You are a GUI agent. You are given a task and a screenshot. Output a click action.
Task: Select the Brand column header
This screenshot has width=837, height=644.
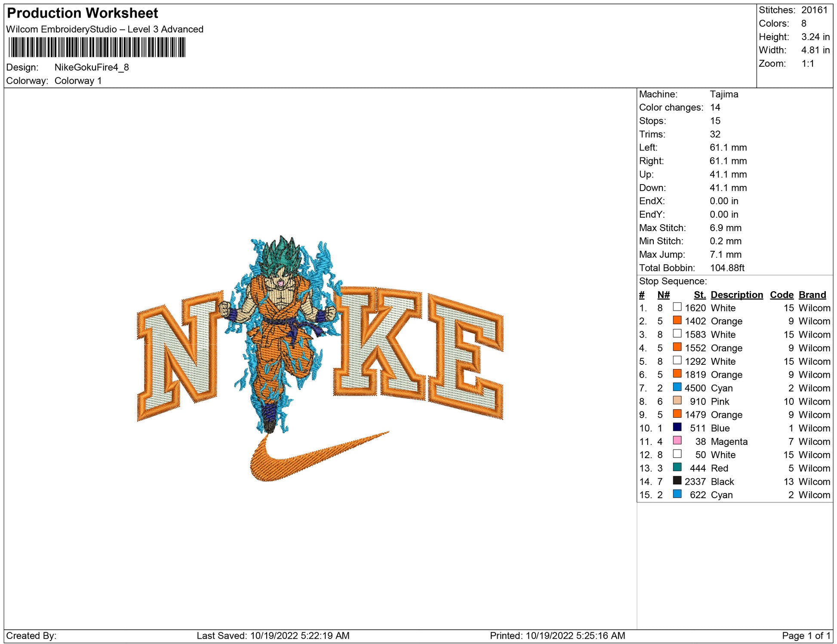812,295
